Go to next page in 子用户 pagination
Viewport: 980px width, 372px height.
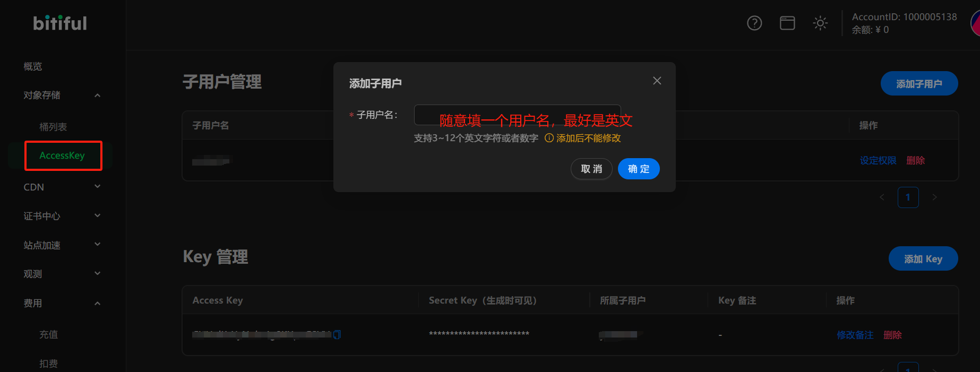click(934, 197)
